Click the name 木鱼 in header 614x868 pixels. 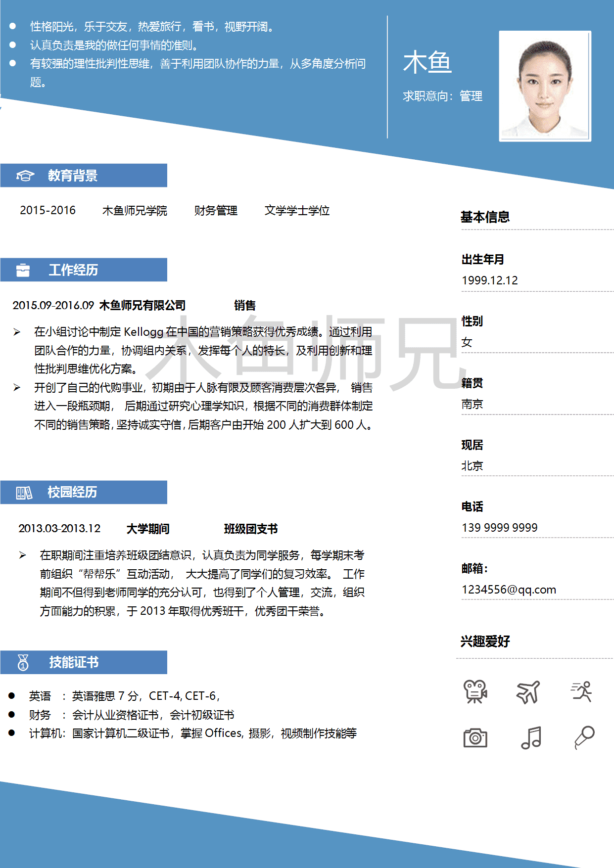[x=427, y=62]
